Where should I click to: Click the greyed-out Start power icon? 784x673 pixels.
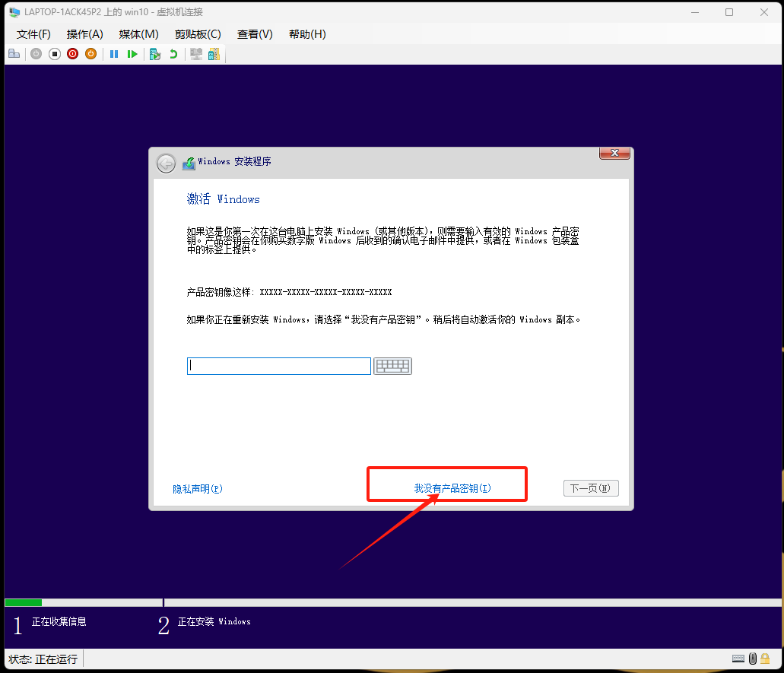click(x=36, y=54)
